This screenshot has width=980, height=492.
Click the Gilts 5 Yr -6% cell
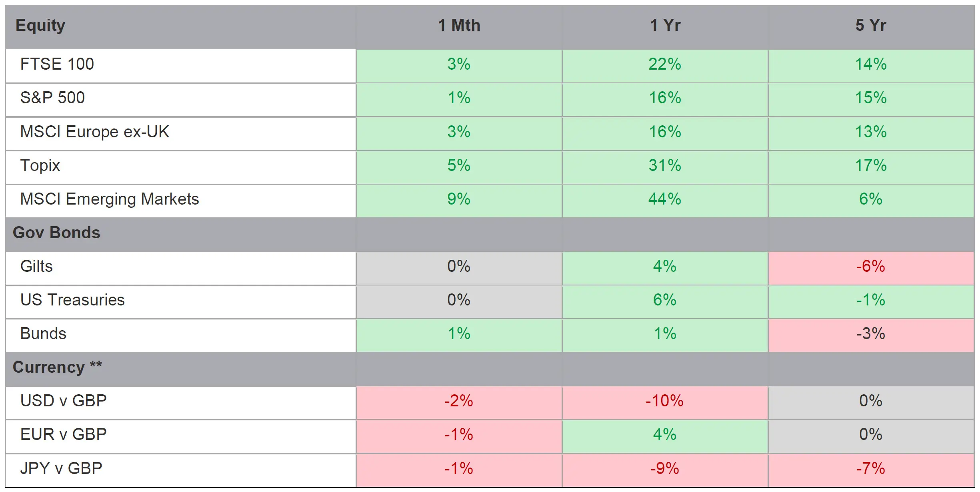tap(871, 267)
